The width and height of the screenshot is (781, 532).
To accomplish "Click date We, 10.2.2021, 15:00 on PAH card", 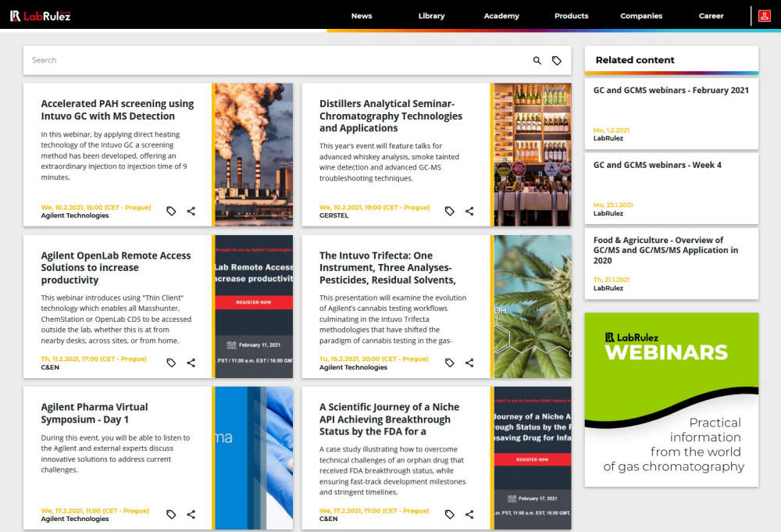I will coord(96,207).
